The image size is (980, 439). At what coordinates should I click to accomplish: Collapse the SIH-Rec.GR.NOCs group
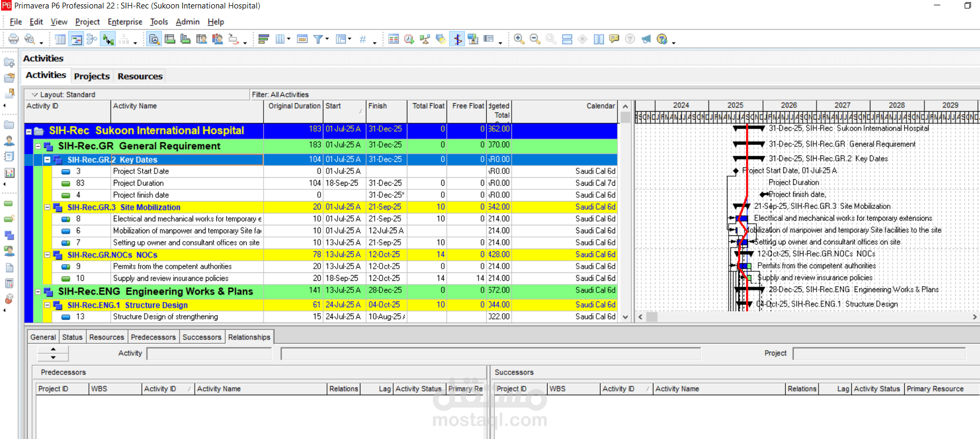[47, 255]
